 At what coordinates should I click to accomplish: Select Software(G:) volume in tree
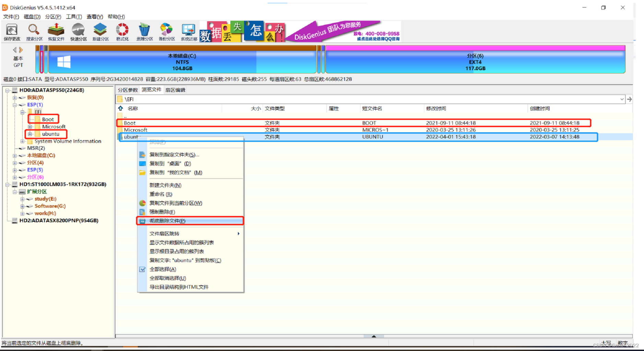tap(50, 206)
